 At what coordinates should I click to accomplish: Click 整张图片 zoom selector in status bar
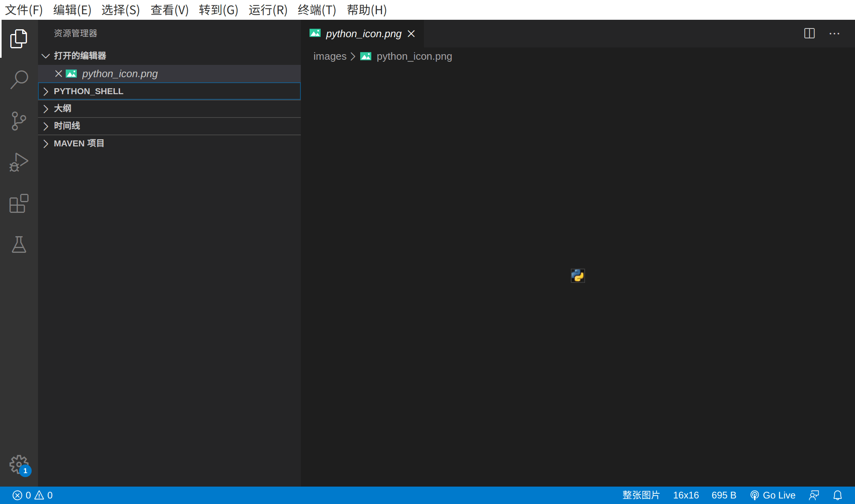[641, 495]
